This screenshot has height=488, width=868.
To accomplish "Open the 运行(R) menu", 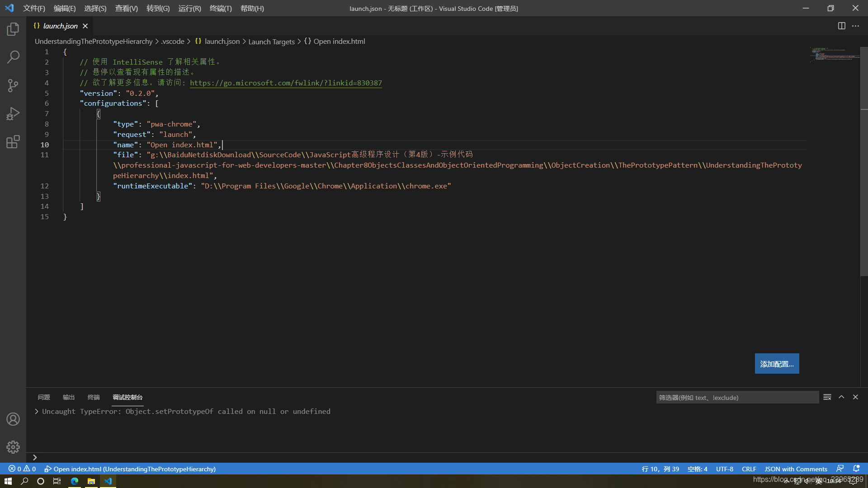I will tap(189, 8).
